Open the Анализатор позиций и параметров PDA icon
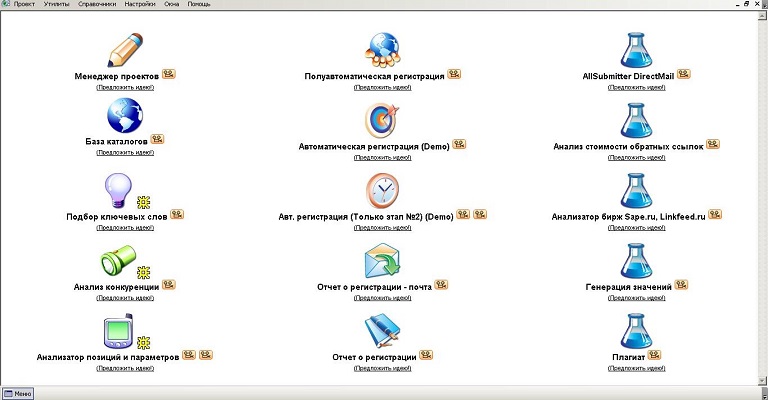Viewport: 768px width, 400px height. [x=118, y=331]
